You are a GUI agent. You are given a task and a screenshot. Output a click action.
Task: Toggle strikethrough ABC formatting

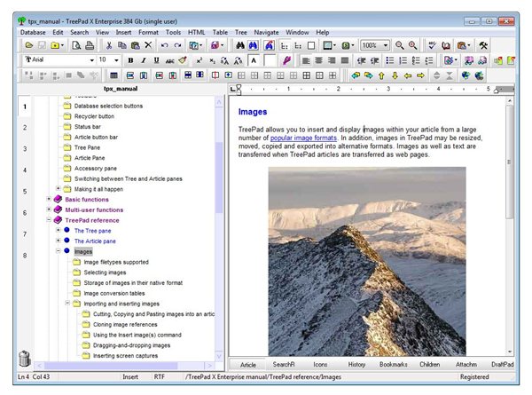pos(169,60)
